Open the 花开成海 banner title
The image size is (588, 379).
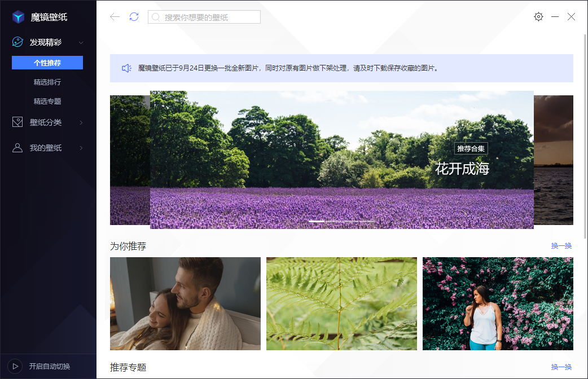click(x=462, y=169)
